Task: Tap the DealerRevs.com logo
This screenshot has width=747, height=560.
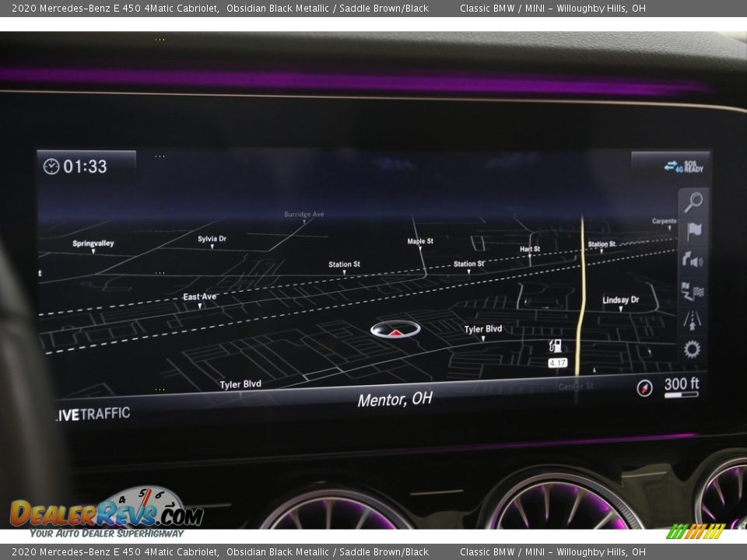Action: (107, 513)
